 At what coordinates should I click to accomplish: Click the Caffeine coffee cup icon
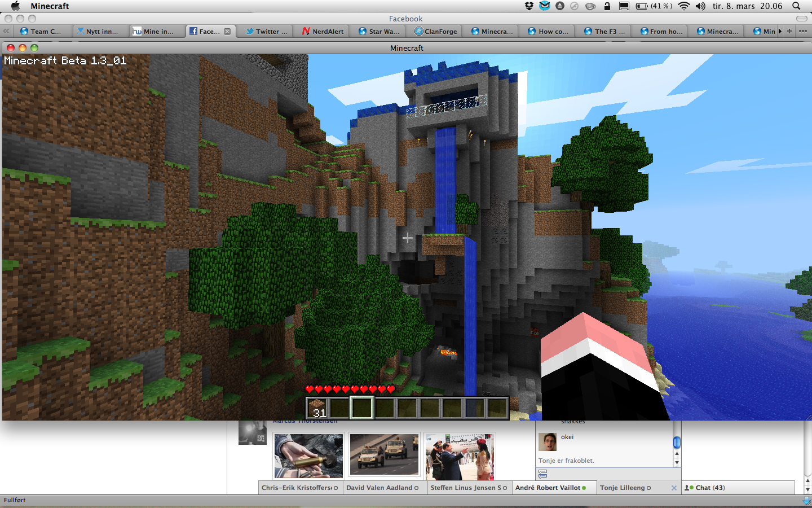pyautogui.click(x=590, y=6)
